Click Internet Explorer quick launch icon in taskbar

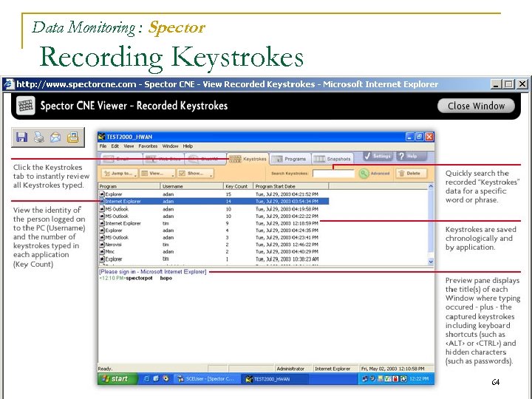tap(146, 378)
